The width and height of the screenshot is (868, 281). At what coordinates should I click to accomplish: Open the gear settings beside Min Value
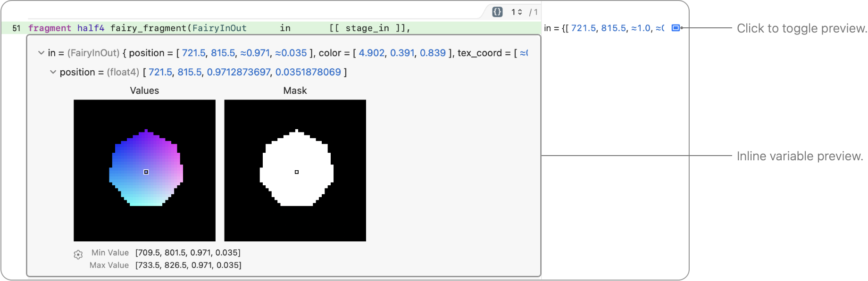tap(78, 255)
